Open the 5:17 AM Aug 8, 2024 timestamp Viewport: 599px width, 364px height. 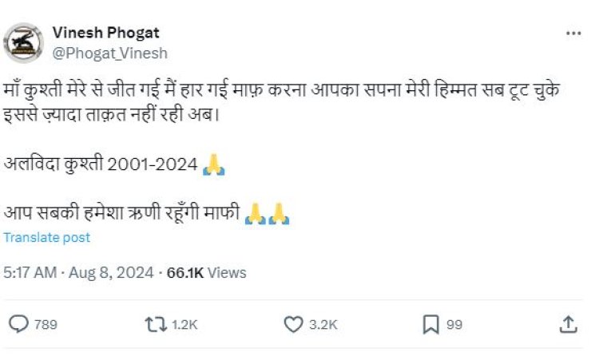78,273
